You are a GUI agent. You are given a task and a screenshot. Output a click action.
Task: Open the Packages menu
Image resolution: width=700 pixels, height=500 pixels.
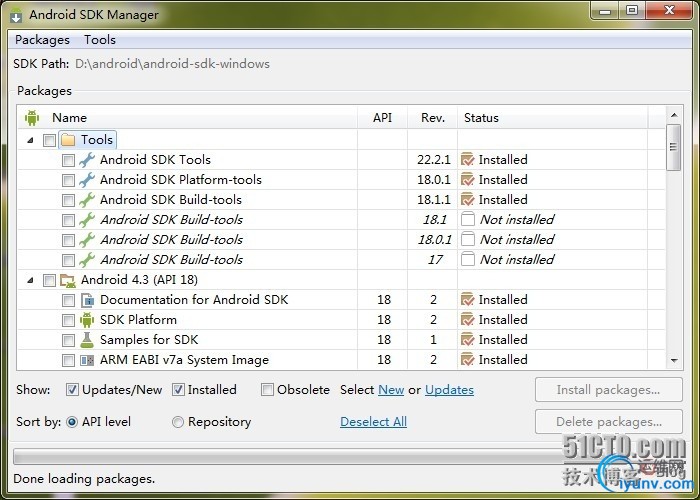[42, 40]
